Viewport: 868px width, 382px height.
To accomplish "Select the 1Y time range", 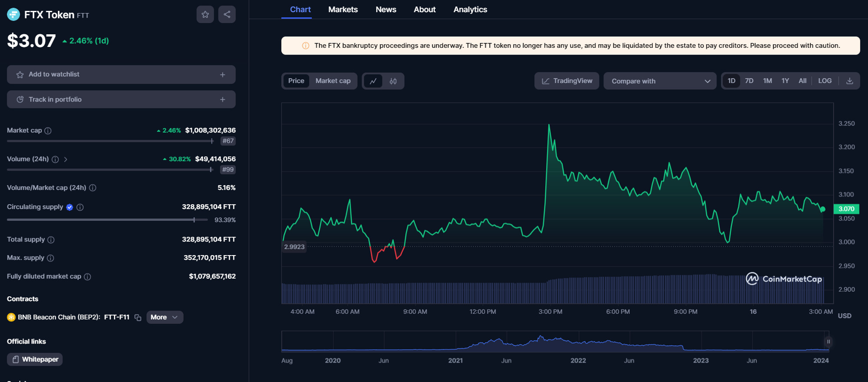I will click(x=785, y=81).
